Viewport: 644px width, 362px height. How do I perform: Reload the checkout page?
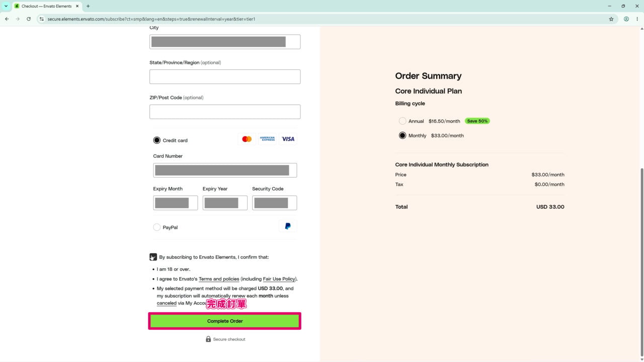tap(29, 19)
